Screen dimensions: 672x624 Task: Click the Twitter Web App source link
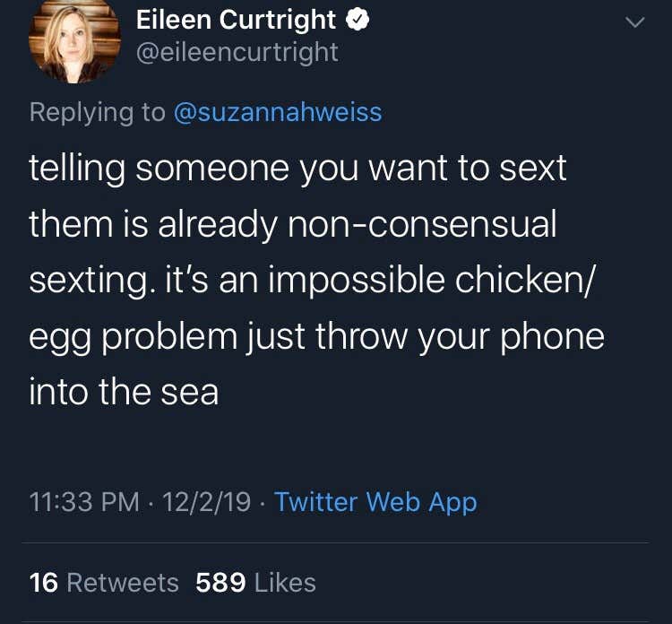375,502
